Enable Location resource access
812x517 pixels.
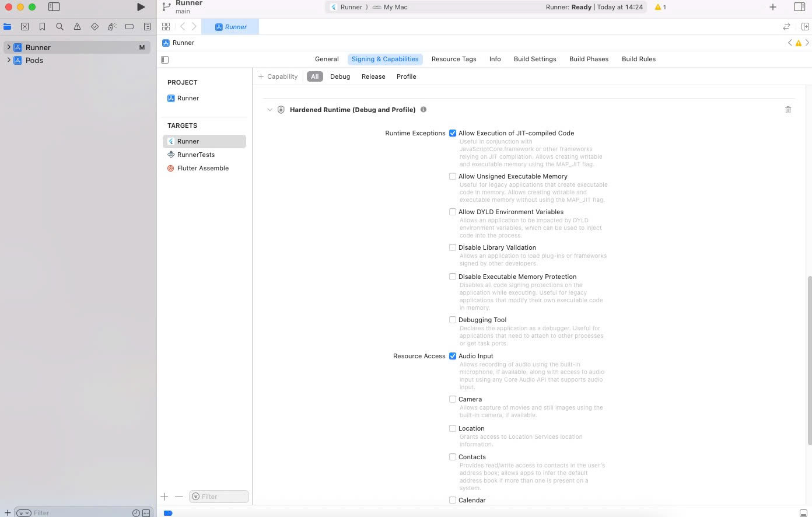(x=453, y=428)
